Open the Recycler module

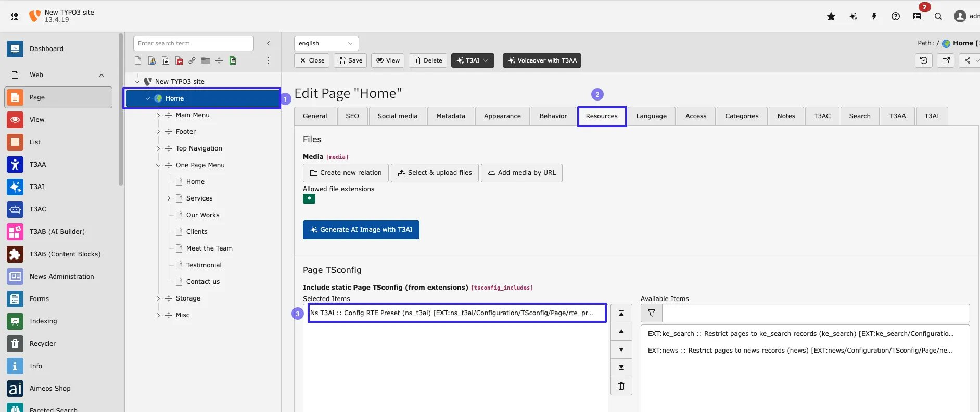tap(59, 344)
